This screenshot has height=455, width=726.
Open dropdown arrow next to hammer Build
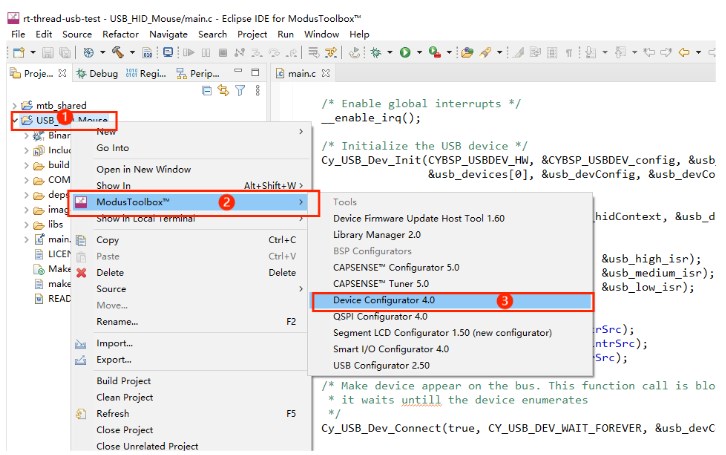pyautogui.click(x=132, y=52)
